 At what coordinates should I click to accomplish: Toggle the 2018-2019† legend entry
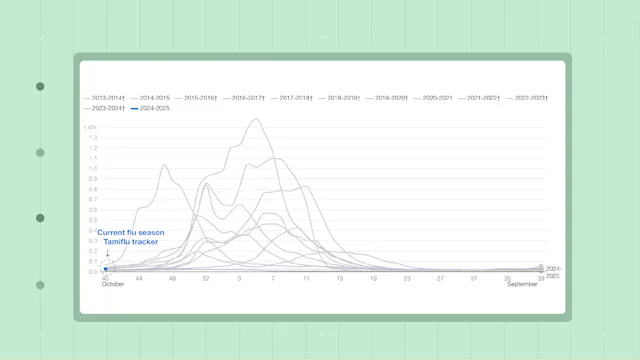coord(339,98)
